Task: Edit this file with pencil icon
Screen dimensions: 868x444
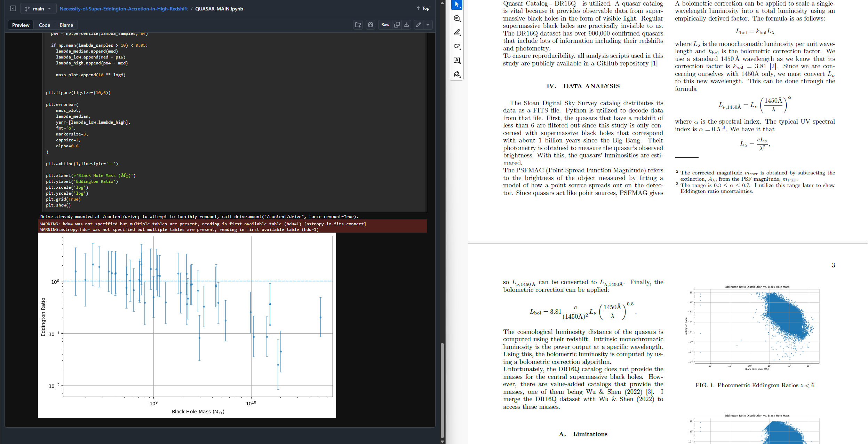Action: point(419,25)
